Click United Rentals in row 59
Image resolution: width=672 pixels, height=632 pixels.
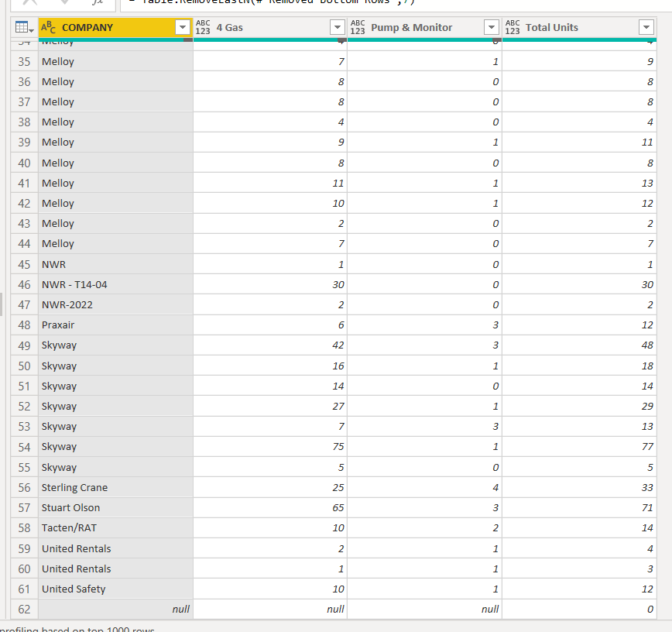click(x=115, y=549)
